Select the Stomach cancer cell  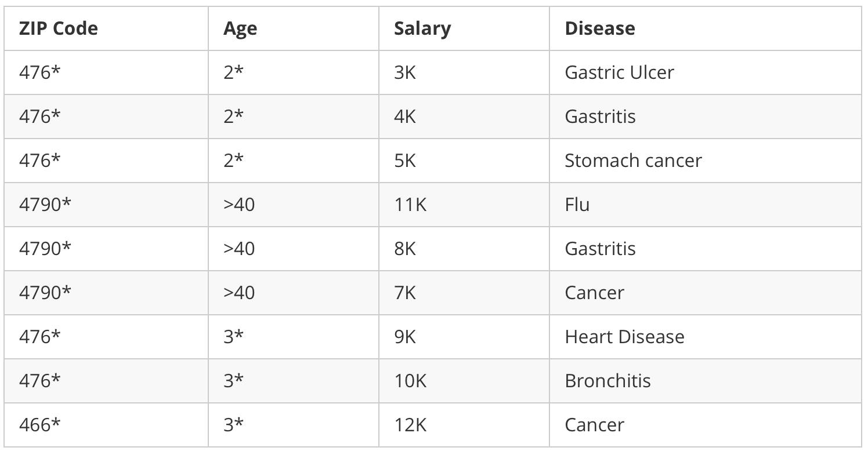(x=633, y=161)
